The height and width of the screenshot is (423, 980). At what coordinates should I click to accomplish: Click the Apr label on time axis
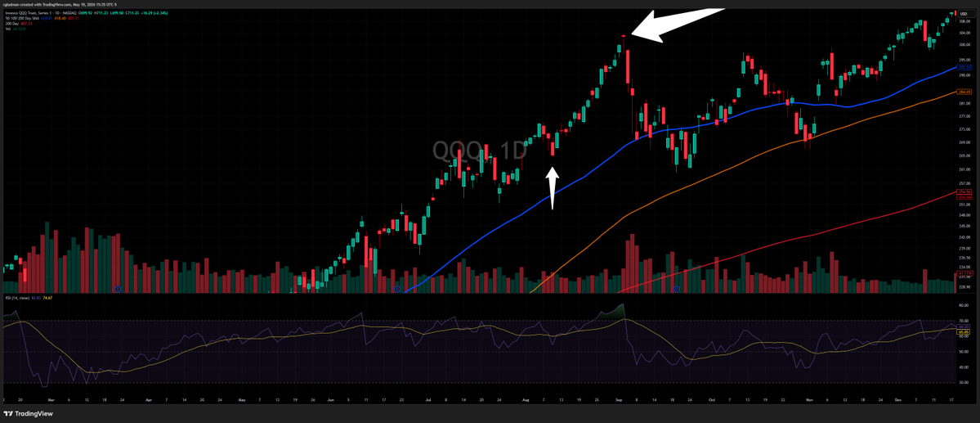(149, 400)
